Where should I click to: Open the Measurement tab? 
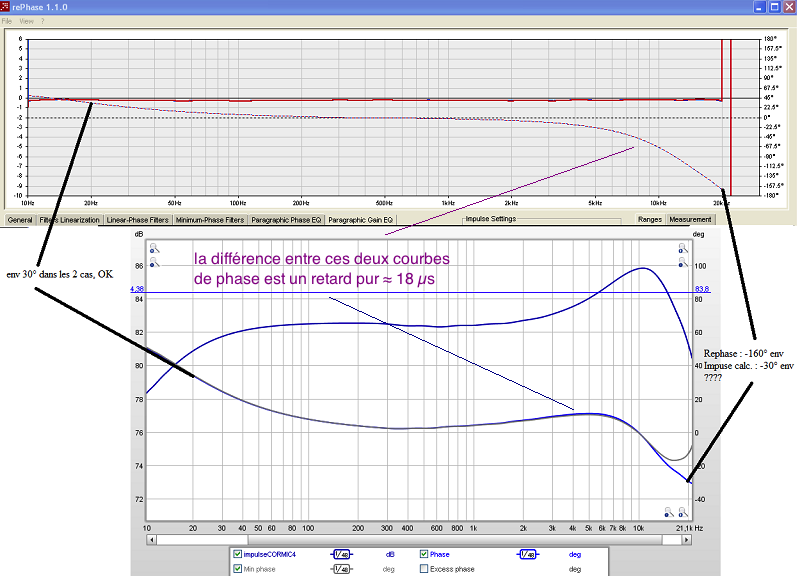(x=690, y=219)
